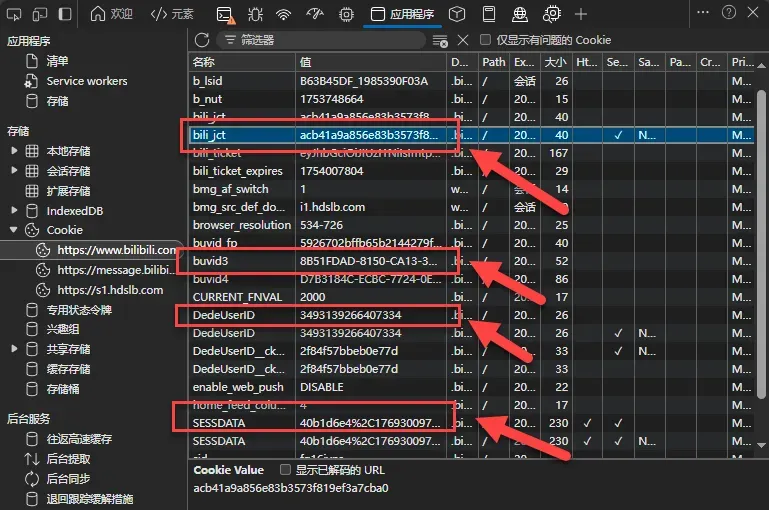The height and width of the screenshot is (510, 769).
Task: Select the b_nut cookie row
Action: coord(471,99)
